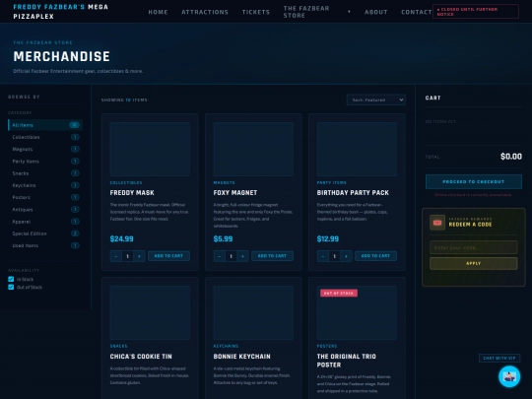Click Proceed to Checkout button
Image resolution: width=532 pixels, height=399 pixels.
(474, 182)
